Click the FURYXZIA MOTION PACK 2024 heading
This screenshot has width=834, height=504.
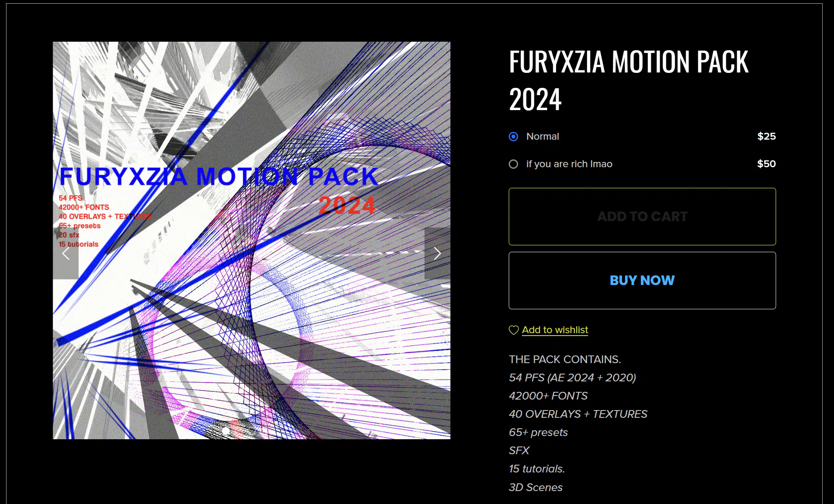point(629,80)
